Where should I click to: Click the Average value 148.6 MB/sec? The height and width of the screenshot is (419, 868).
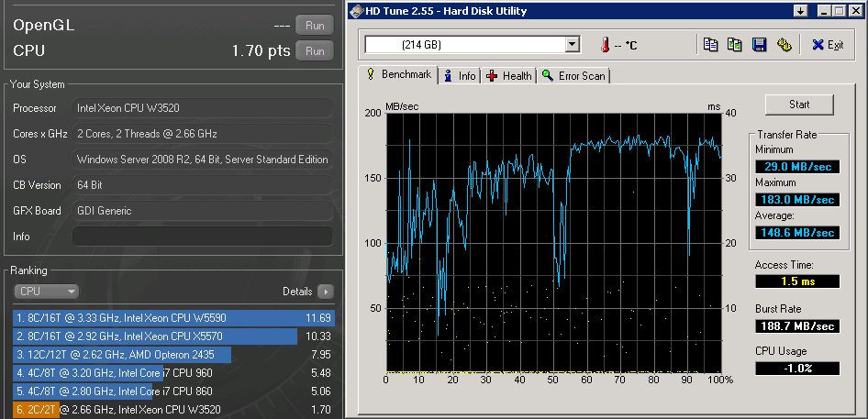click(x=797, y=233)
